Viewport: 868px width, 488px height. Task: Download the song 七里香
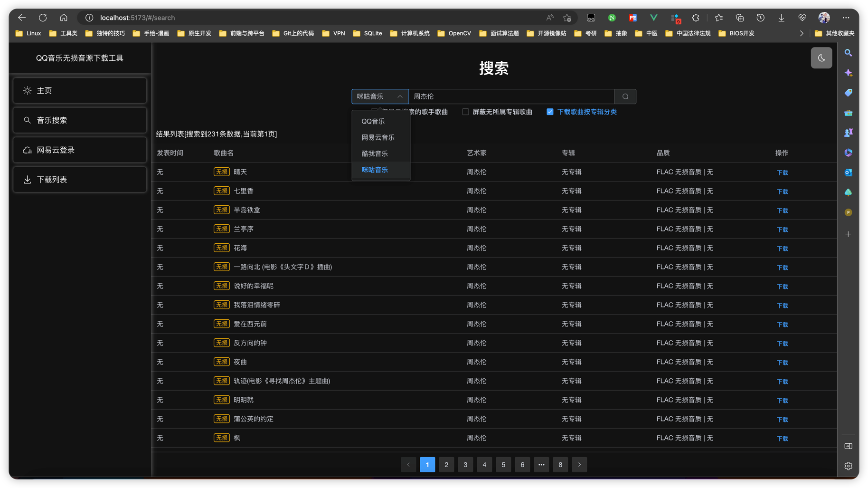click(x=782, y=191)
